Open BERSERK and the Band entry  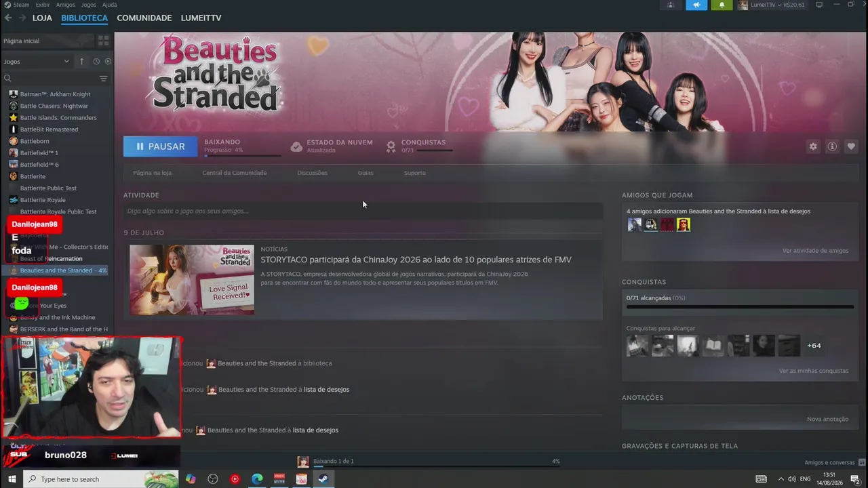[64, 329]
